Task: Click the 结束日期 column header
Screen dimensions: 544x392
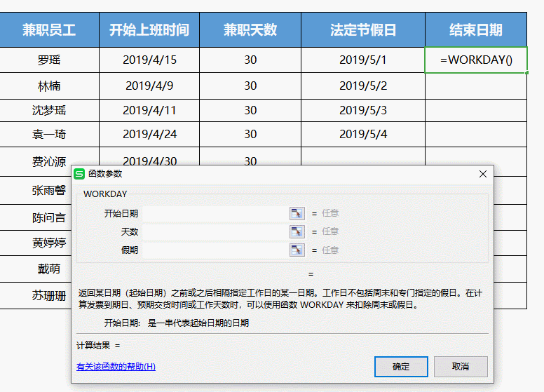Action: click(476, 30)
